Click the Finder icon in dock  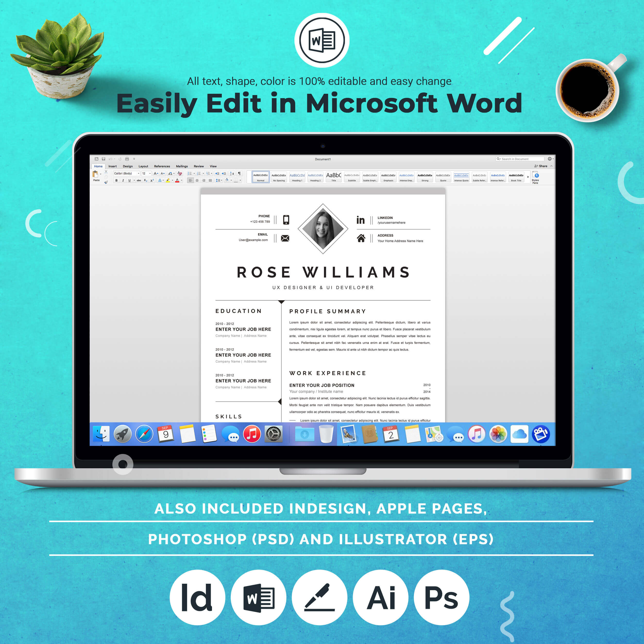pos(97,438)
